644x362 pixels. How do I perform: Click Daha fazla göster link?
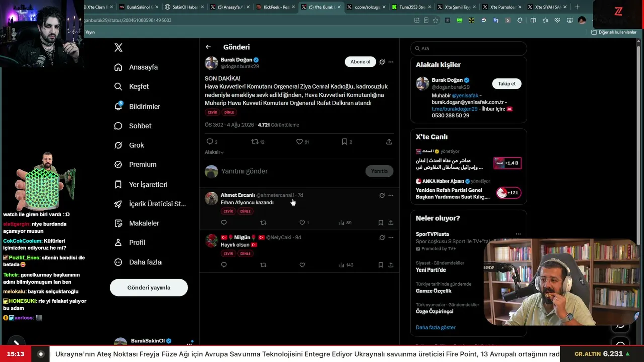click(x=436, y=327)
